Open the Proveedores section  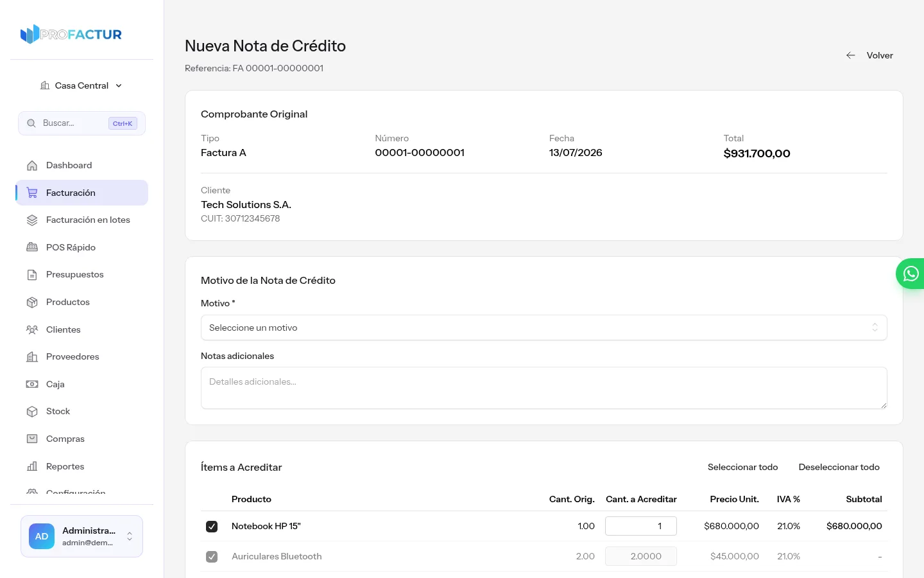81,357
